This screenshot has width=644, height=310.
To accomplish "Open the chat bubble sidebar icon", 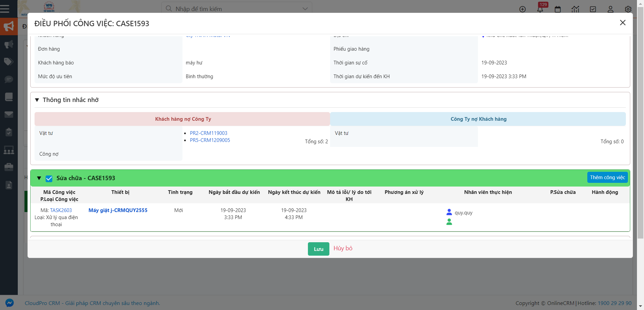I will pyautogui.click(x=9, y=80).
